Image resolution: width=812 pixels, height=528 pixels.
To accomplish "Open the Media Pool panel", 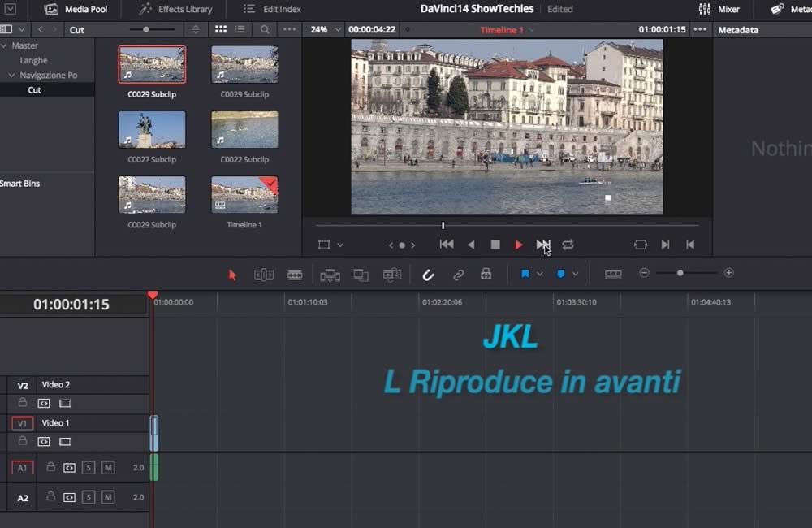I will (76, 9).
